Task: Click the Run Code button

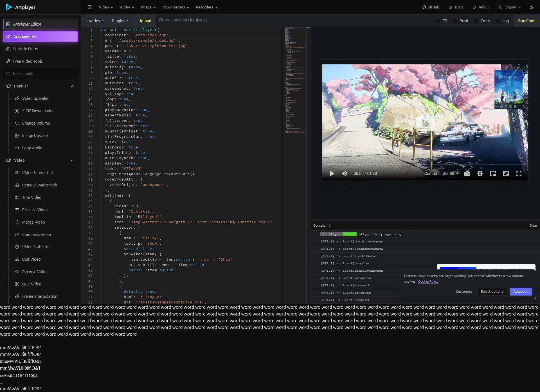Action: (526, 21)
